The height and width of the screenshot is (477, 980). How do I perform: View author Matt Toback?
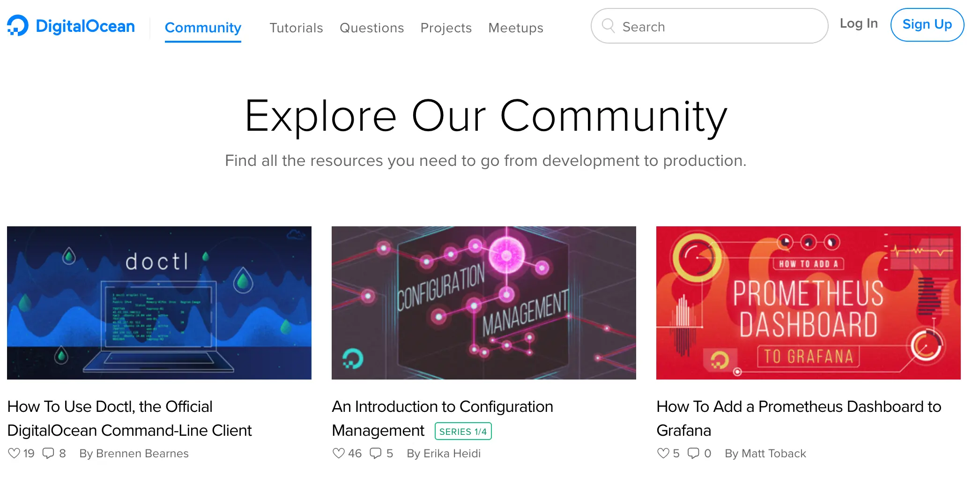pyautogui.click(x=765, y=454)
